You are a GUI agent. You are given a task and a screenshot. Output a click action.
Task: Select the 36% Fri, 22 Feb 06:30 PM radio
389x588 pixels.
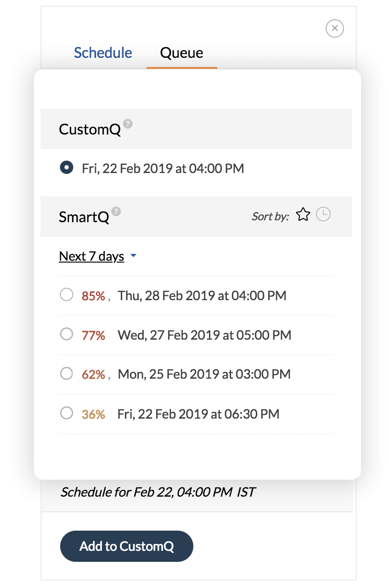[x=67, y=414]
